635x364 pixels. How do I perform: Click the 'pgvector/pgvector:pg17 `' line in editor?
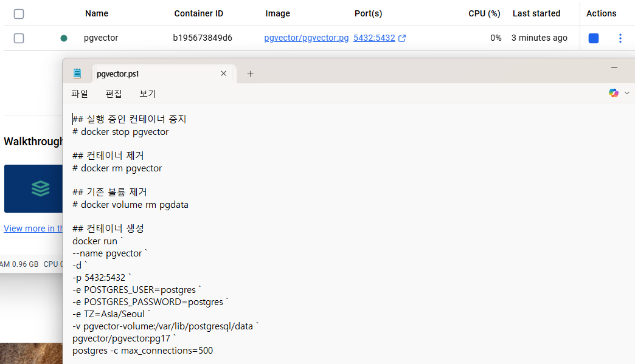point(124,338)
